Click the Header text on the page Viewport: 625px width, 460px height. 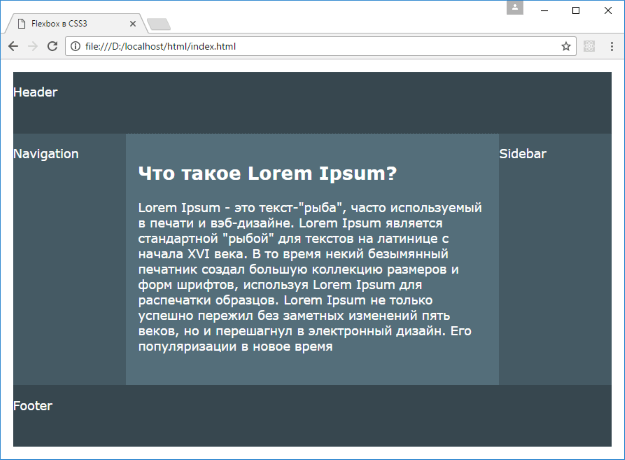pyautogui.click(x=35, y=92)
